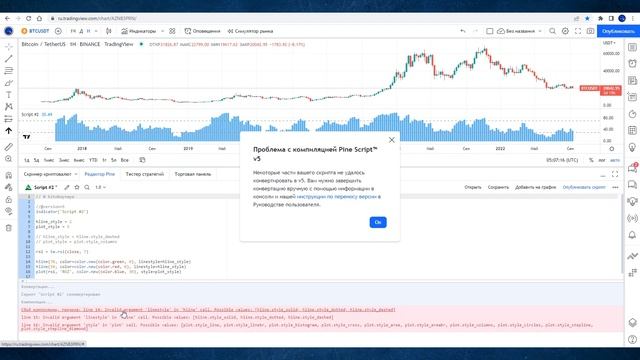Expand the script version 1.0 dropdown
This screenshot has width=640, height=360.
tap(100, 187)
